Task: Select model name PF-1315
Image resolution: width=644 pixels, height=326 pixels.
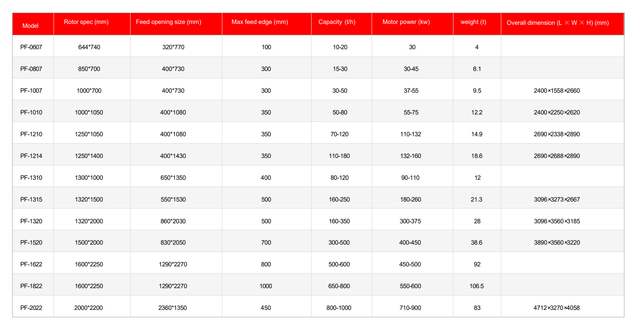Action: [31, 199]
